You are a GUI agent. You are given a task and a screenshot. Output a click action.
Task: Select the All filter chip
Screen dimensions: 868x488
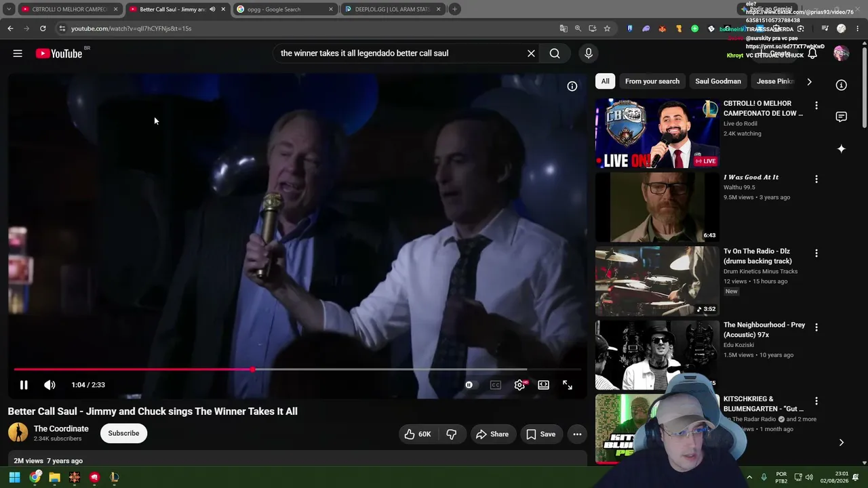tap(605, 81)
